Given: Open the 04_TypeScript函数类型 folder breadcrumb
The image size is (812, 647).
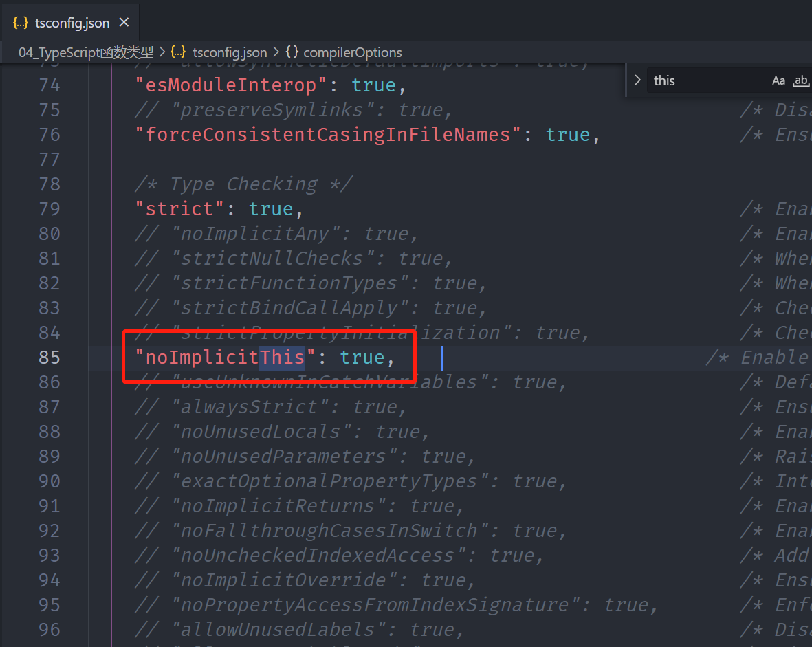Looking at the screenshot, I should [86, 52].
